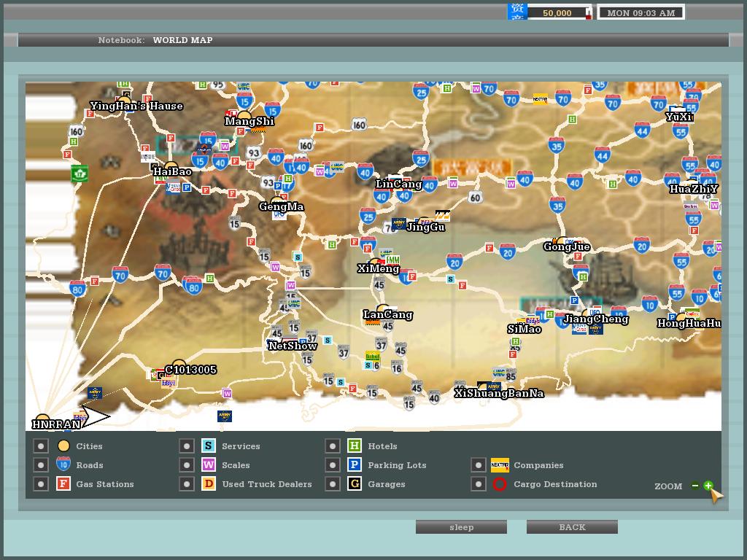Viewport: 747px width, 560px height.
Task: Toggle the Parking Lots filter checkbox
Action: [333, 465]
